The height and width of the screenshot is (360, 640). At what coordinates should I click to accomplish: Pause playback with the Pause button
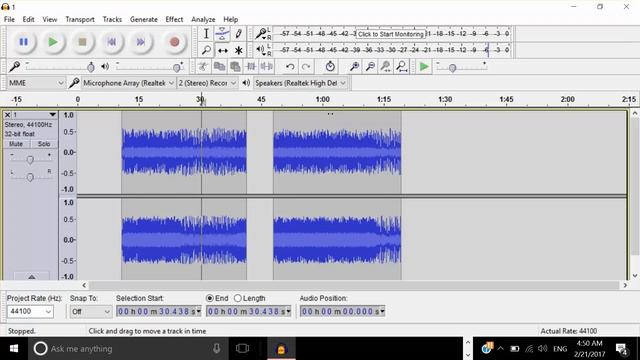pos(24,42)
